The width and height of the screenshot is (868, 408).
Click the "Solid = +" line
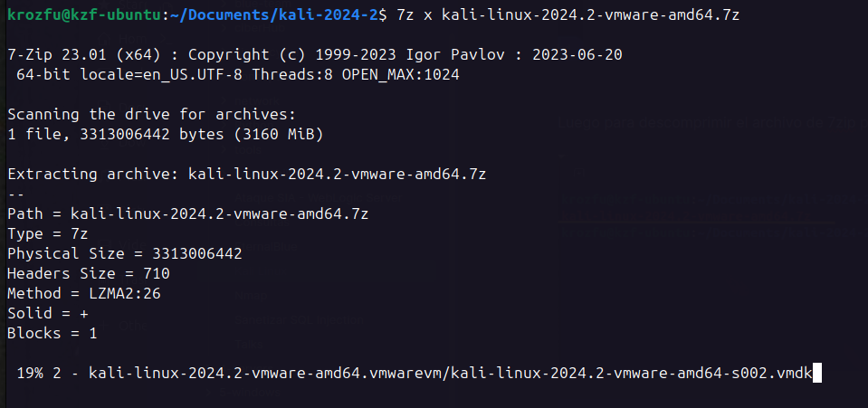pos(48,314)
